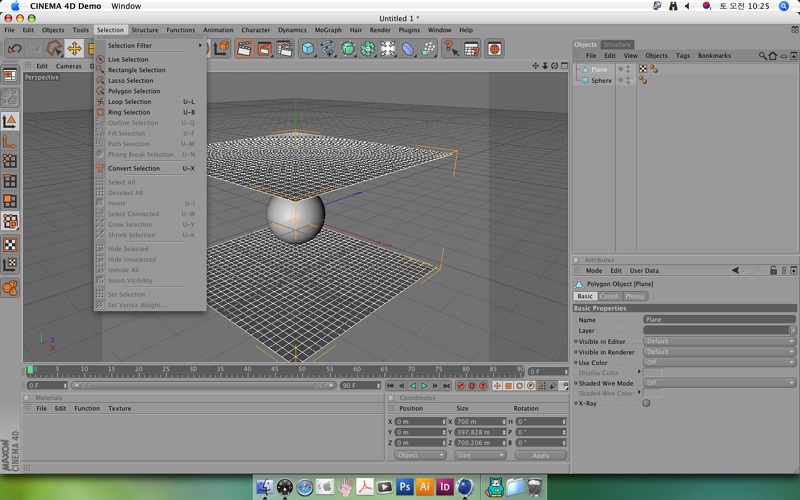Expand the Layer field arrow button
The height and width of the screenshot is (500, 800).
[x=793, y=331]
